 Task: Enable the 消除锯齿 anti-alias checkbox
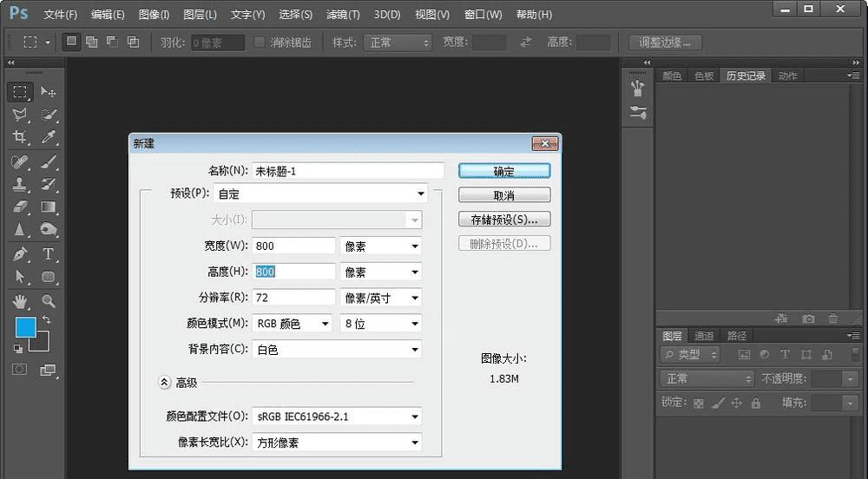point(260,42)
